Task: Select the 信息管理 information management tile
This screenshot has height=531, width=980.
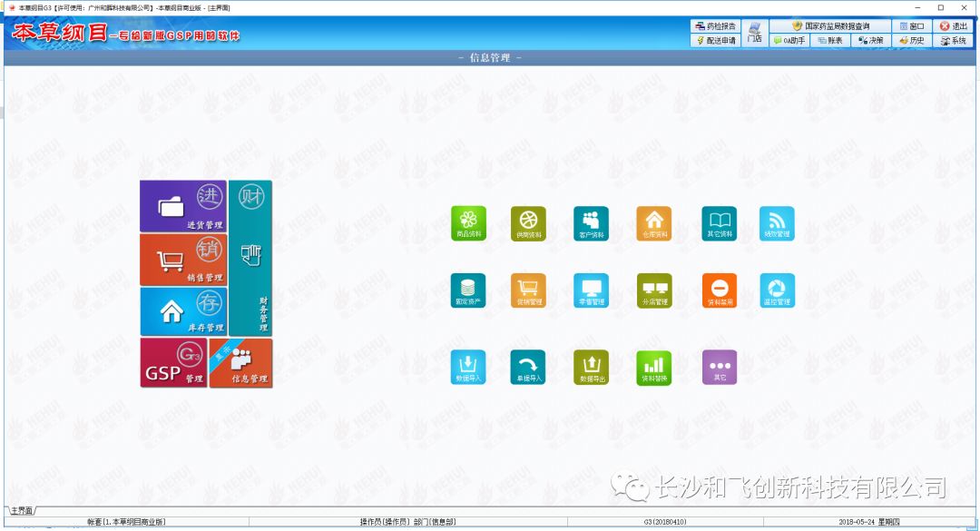Action: tap(240, 363)
